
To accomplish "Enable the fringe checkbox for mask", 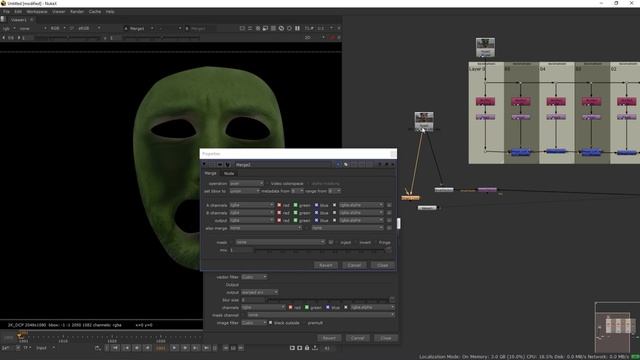I will pos(376,242).
